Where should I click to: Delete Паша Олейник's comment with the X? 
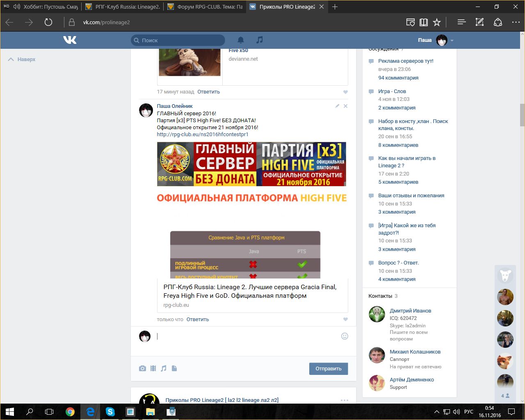345,106
